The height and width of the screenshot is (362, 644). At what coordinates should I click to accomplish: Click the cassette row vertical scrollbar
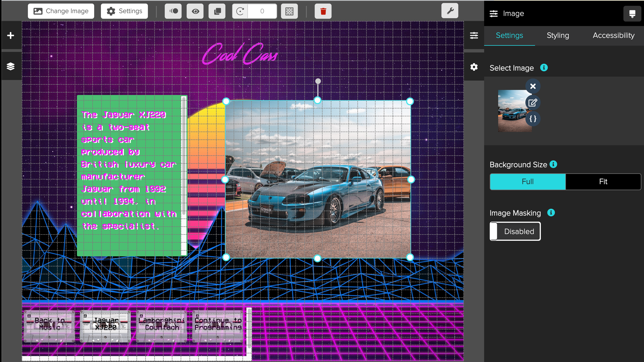(x=249, y=328)
